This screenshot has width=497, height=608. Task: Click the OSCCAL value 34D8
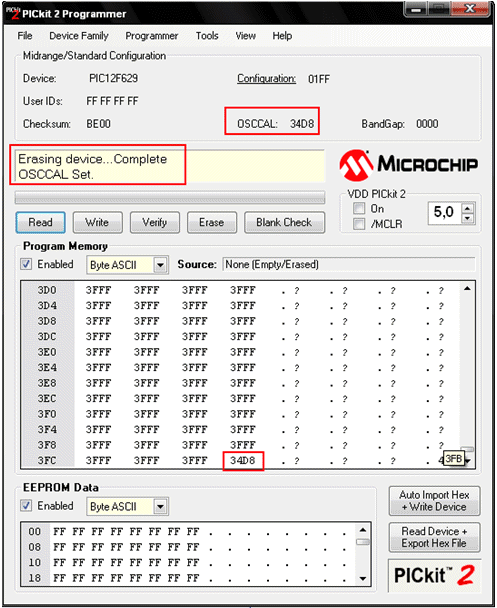click(302, 124)
